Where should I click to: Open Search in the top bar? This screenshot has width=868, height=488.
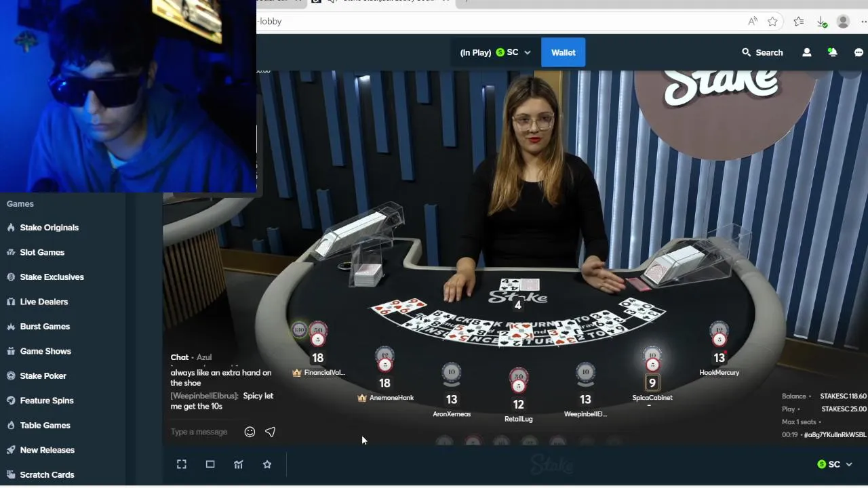[762, 52]
